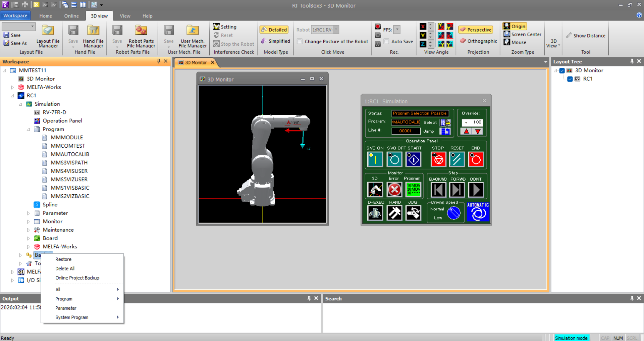Open the Program monitor icon

tap(414, 190)
